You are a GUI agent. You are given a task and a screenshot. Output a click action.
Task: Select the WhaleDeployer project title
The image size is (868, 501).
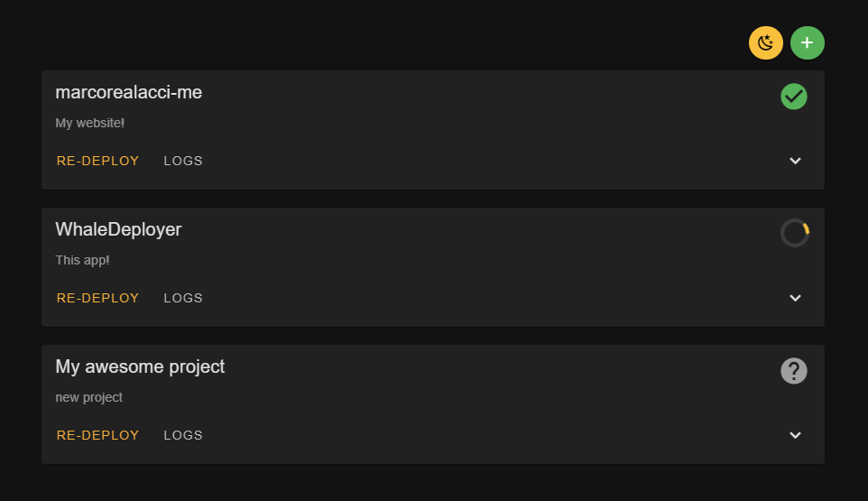[x=118, y=229]
